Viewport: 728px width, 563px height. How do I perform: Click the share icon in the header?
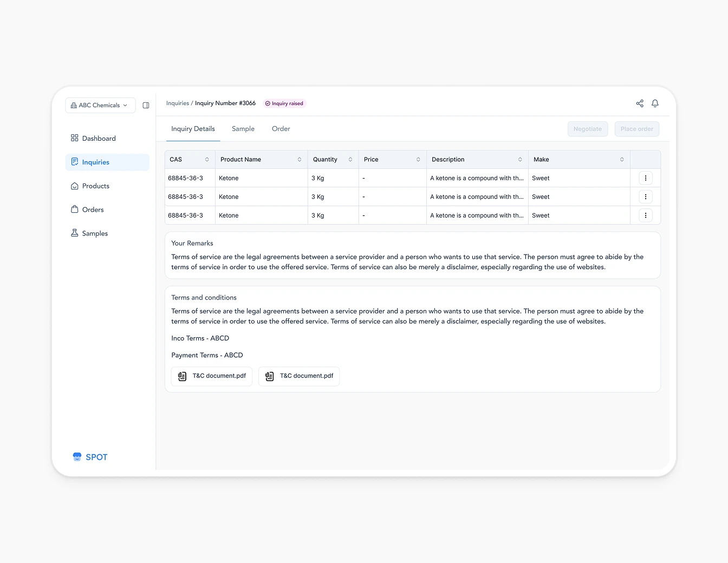pos(640,103)
